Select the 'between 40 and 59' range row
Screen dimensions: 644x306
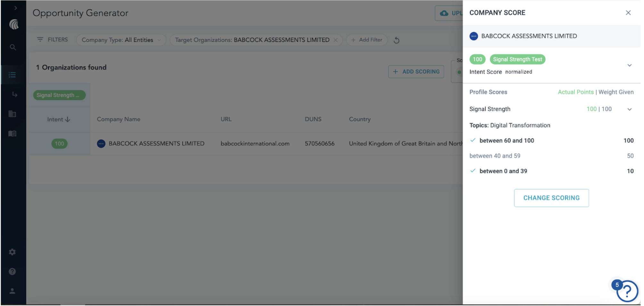(495, 156)
